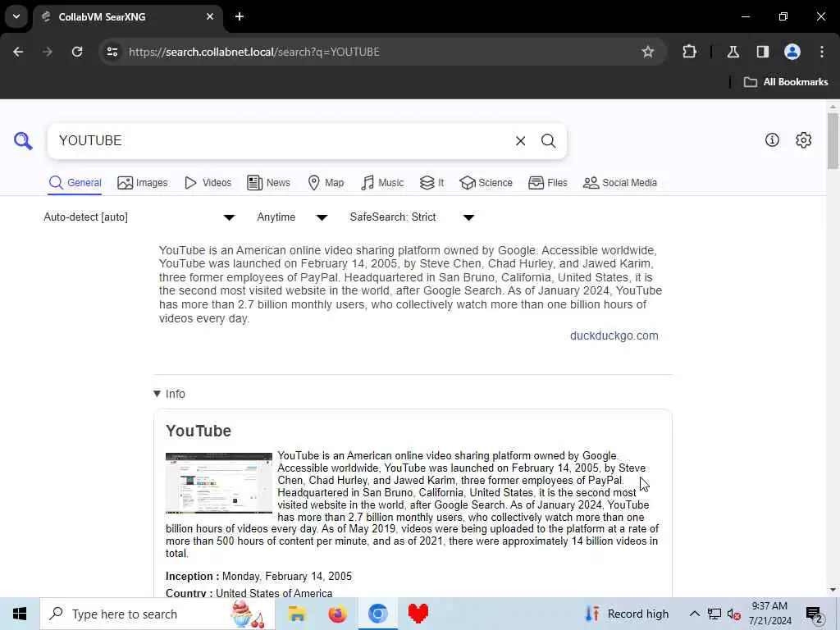Screen dimensions: 840x630
Task: Open a new browser tab
Action: pos(240,16)
